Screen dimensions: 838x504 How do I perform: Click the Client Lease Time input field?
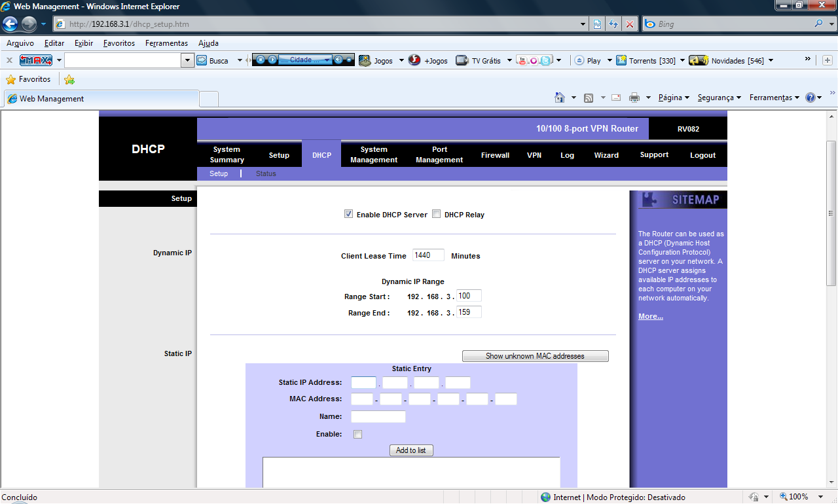click(x=428, y=255)
